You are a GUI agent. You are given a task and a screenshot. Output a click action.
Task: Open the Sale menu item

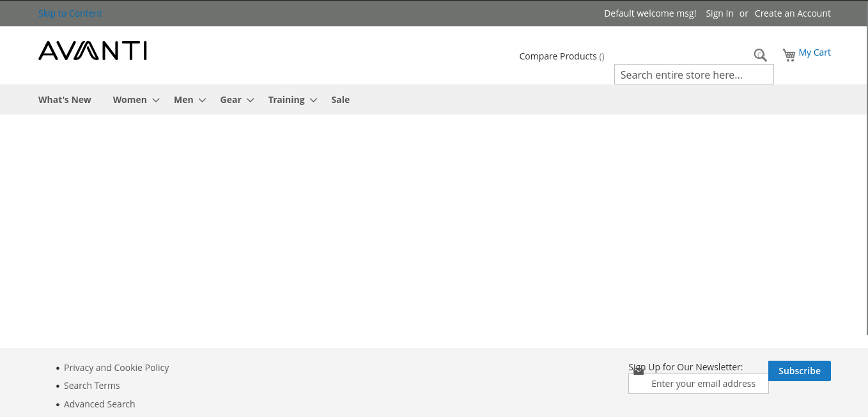pos(340,100)
